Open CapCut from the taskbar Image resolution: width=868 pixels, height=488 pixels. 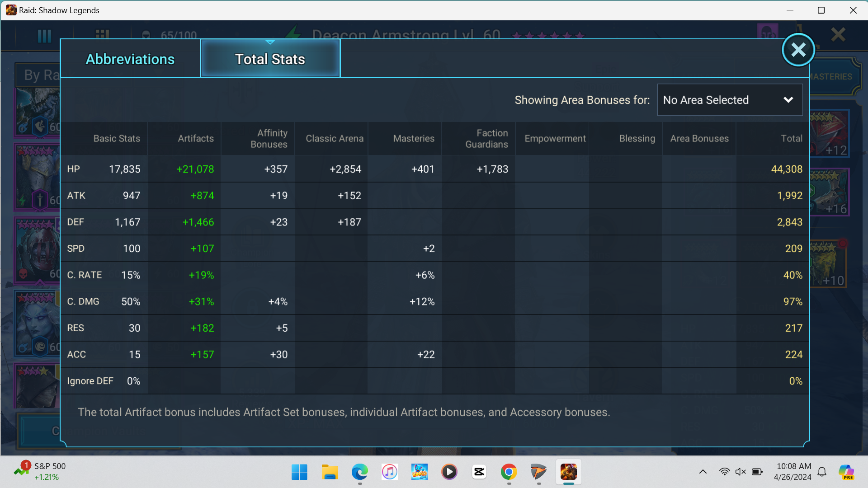pos(479,472)
